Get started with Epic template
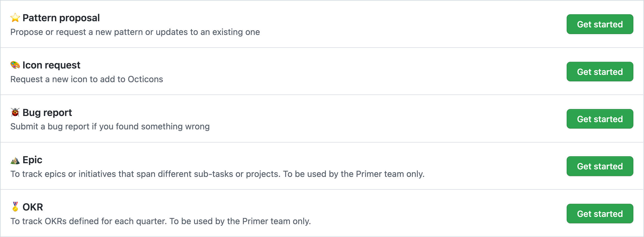Image resolution: width=644 pixels, height=237 pixels. click(600, 166)
